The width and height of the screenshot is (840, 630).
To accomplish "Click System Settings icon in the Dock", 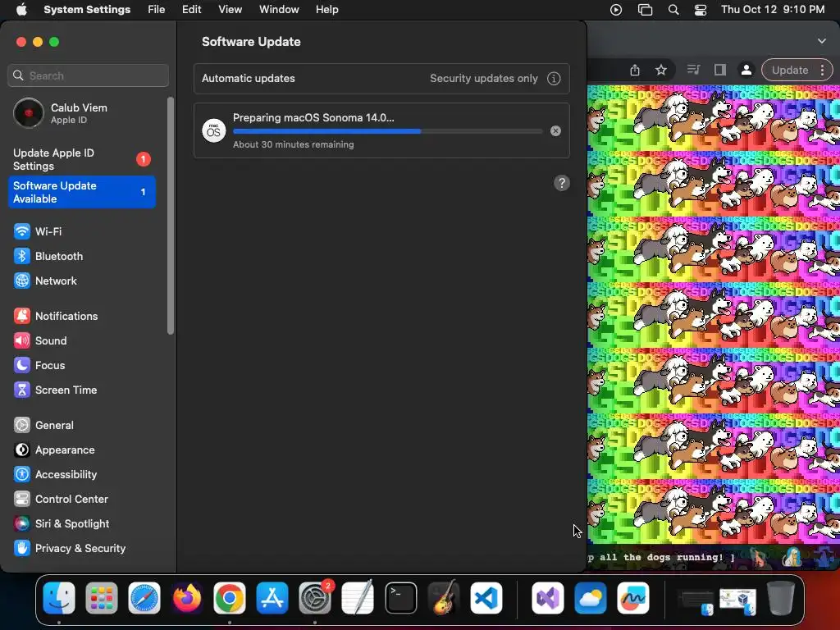I will tap(315, 598).
